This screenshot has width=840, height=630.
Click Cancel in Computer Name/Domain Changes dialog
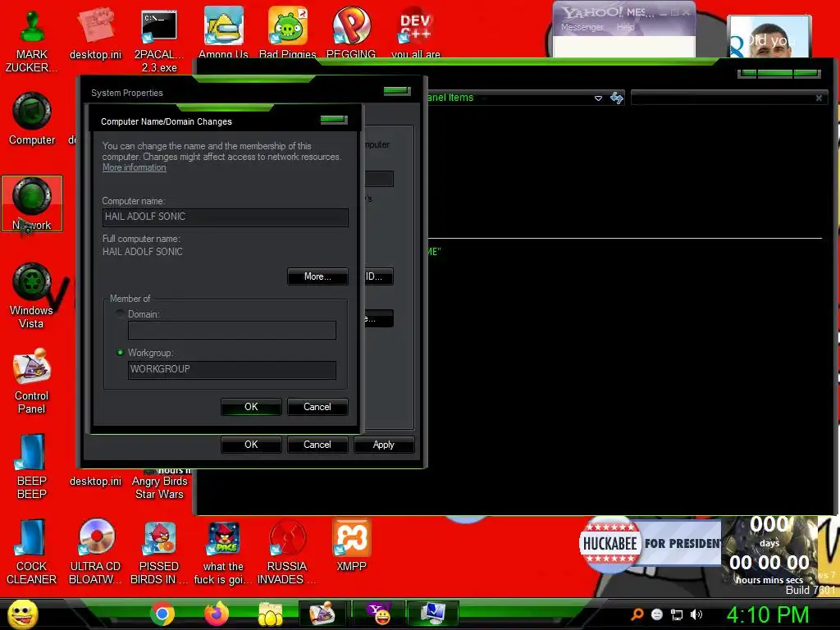[317, 407]
